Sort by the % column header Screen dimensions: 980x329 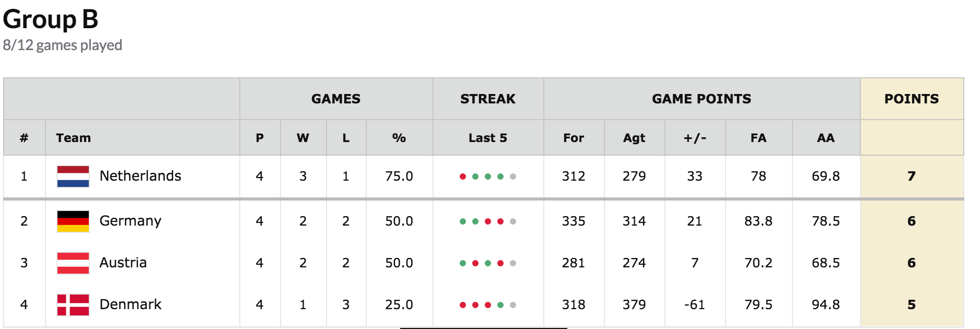pyautogui.click(x=399, y=138)
